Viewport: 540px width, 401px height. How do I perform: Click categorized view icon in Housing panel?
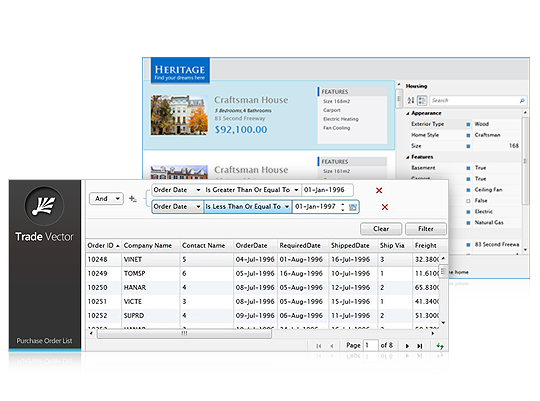pyautogui.click(x=422, y=100)
